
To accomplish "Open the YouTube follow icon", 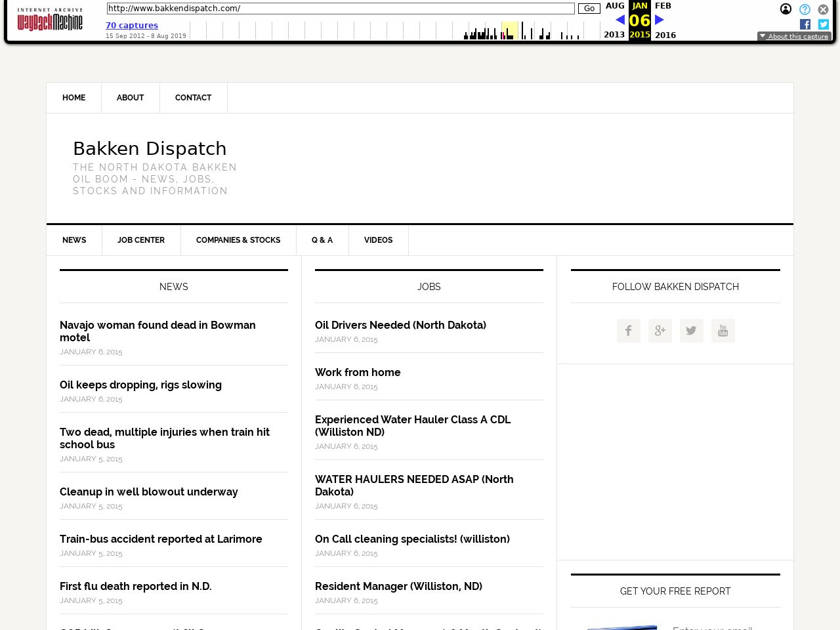I will (723, 331).
